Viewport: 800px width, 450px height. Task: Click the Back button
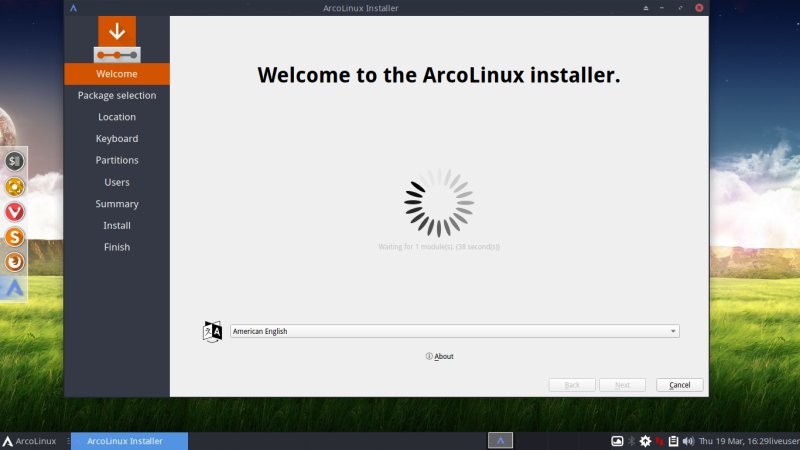coord(572,385)
